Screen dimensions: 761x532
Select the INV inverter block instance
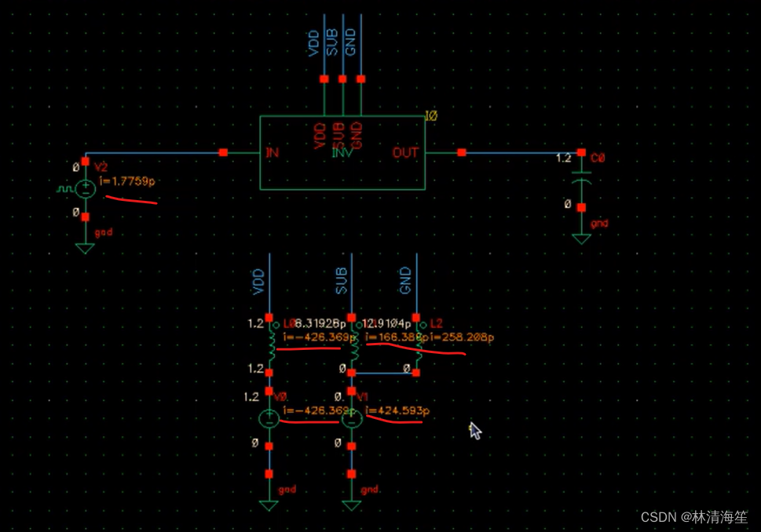[x=342, y=153]
